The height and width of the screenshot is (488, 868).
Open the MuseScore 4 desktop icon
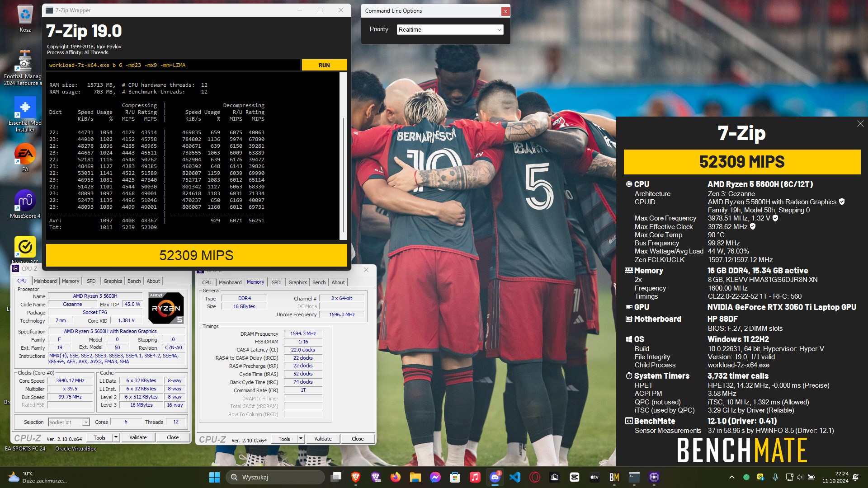25,204
